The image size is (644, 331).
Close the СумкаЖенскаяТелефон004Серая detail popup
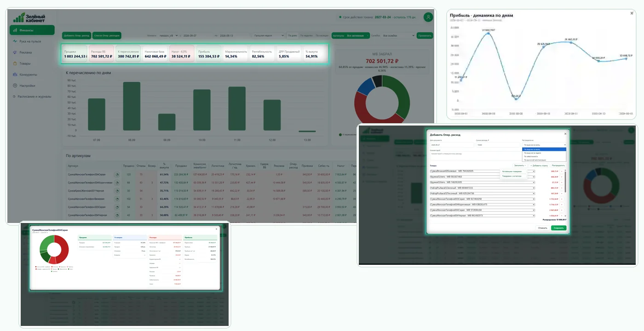pos(217,228)
